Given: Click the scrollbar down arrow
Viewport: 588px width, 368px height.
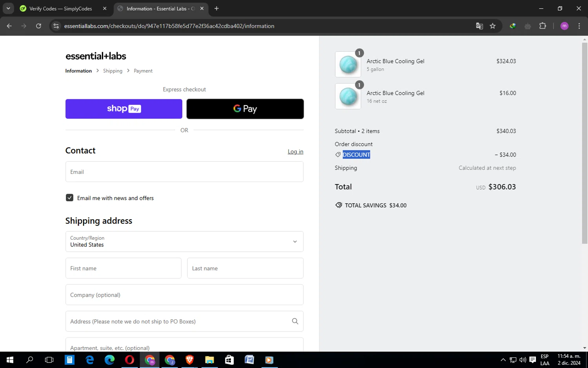Looking at the screenshot, I should [x=584, y=348].
